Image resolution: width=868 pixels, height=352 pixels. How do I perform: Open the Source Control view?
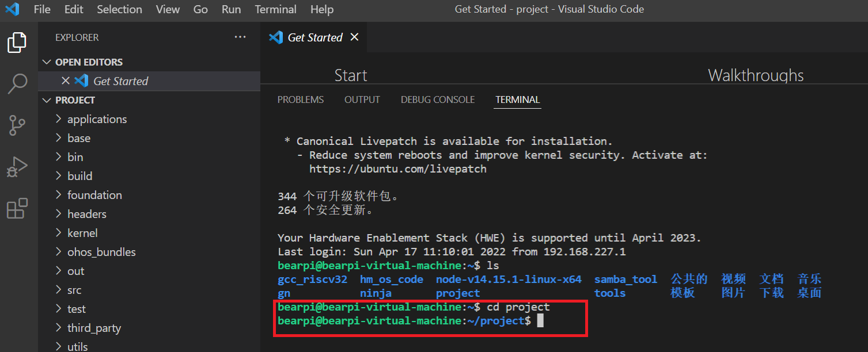17,125
